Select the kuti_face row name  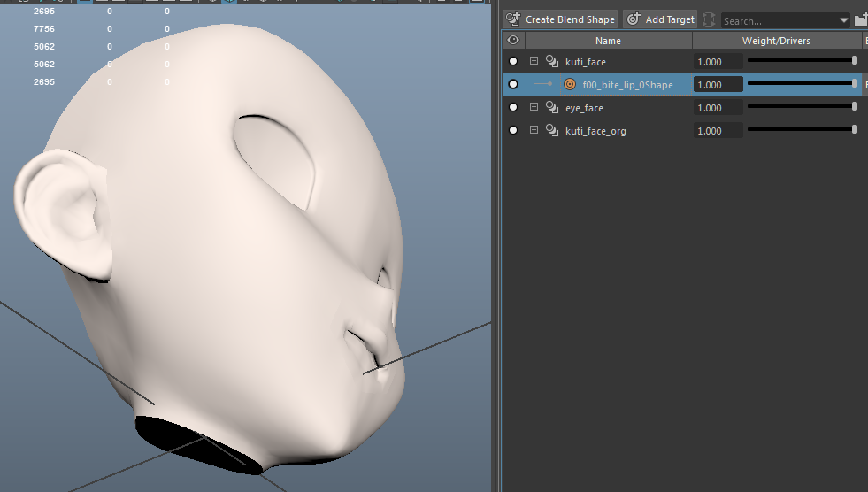click(x=585, y=62)
